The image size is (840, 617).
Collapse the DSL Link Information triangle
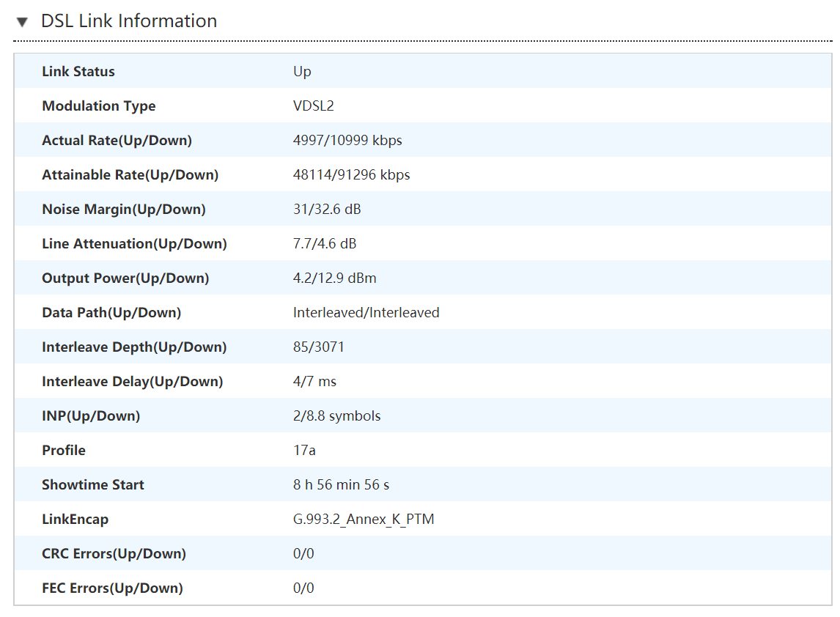tap(22, 22)
